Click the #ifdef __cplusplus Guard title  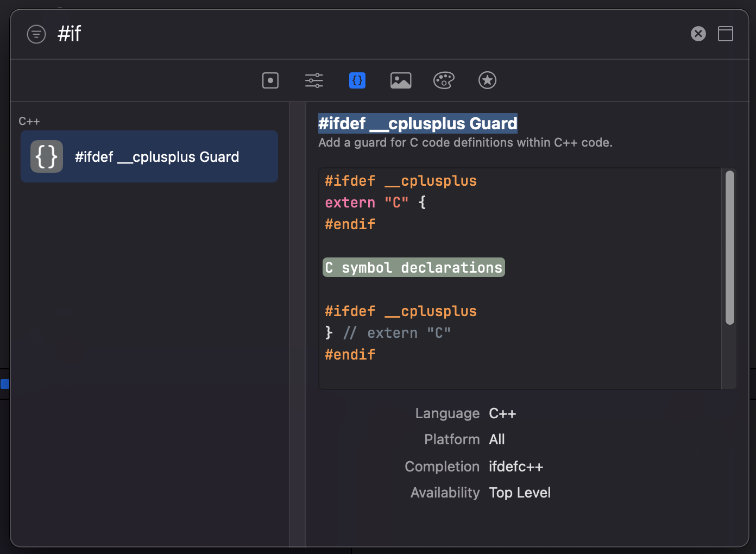pyautogui.click(x=418, y=123)
